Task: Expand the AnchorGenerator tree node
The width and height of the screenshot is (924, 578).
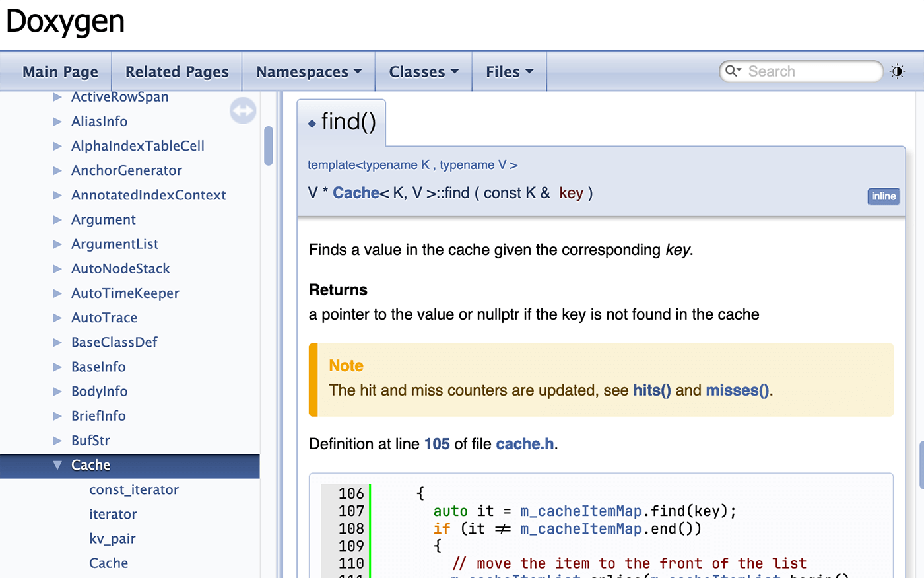Action: coord(57,170)
